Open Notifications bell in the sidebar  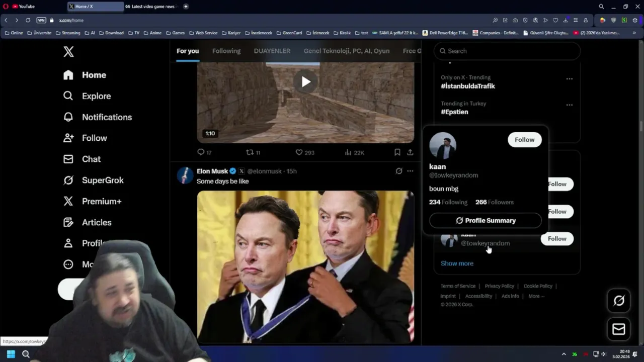click(x=97, y=117)
